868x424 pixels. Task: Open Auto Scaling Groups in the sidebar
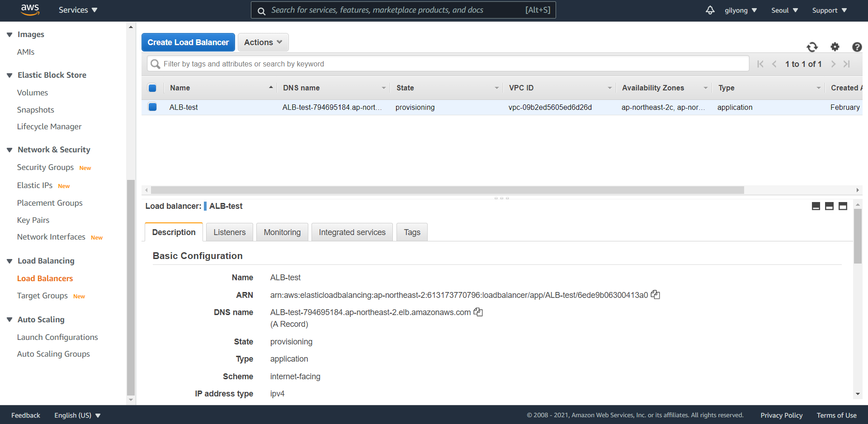click(53, 354)
